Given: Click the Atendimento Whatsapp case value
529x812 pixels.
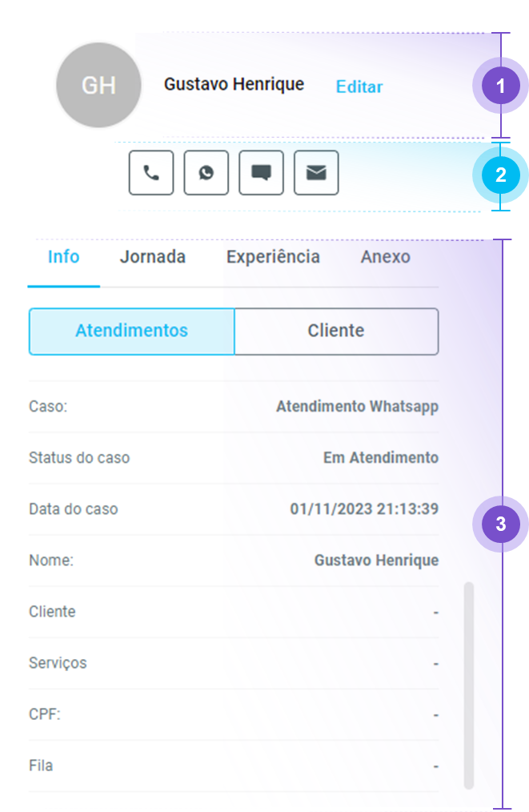Looking at the screenshot, I should coord(357,407).
